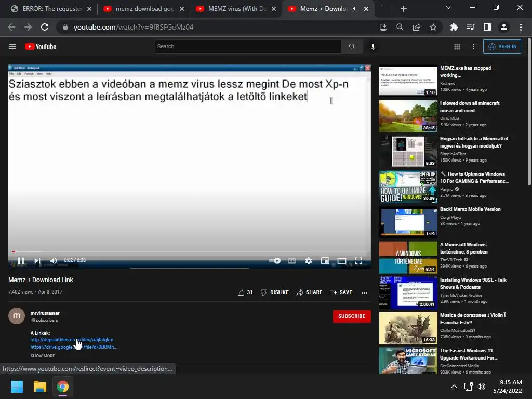Viewport: 532px width, 399px height.
Task: Switch to MEMZ virus (With Do tab
Action: pyautogui.click(x=236, y=9)
